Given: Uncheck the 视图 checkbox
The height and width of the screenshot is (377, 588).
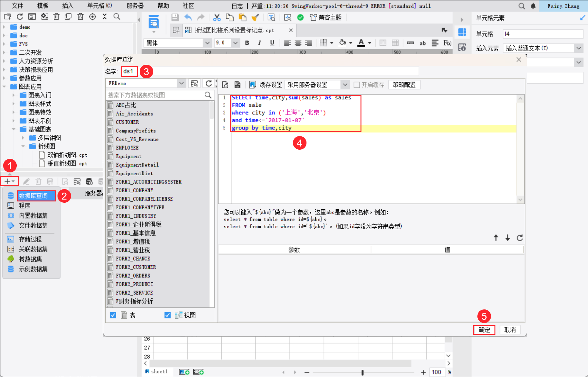Looking at the screenshot, I should coord(167,315).
